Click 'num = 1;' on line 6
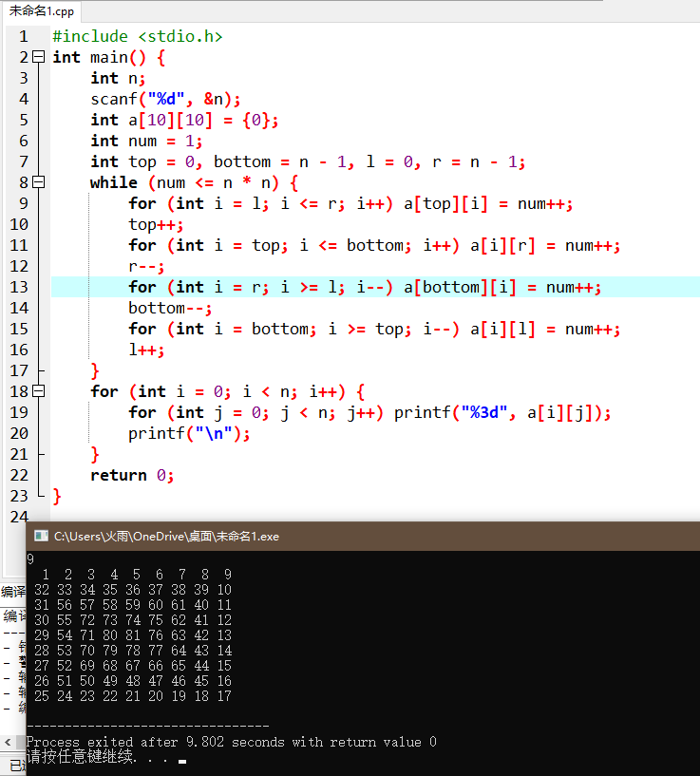Viewport: 700px width, 776px height. [x=165, y=141]
